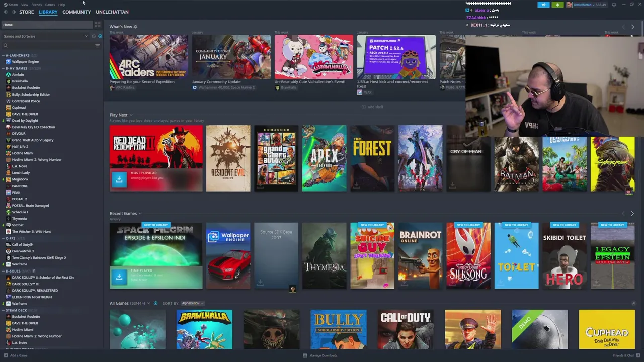The image size is (644, 362).
Task: Open the Help menu
Action: pyautogui.click(x=61, y=5)
